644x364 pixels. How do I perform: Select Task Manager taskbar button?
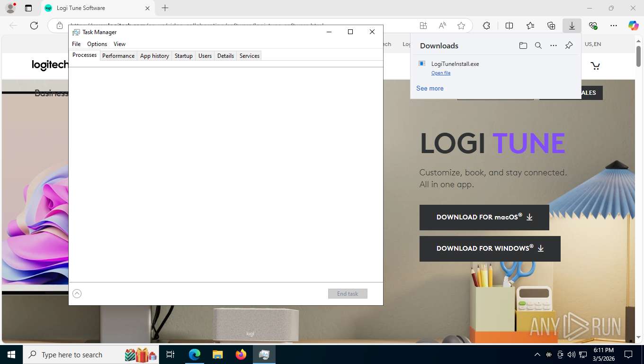[x=264, y=355]
